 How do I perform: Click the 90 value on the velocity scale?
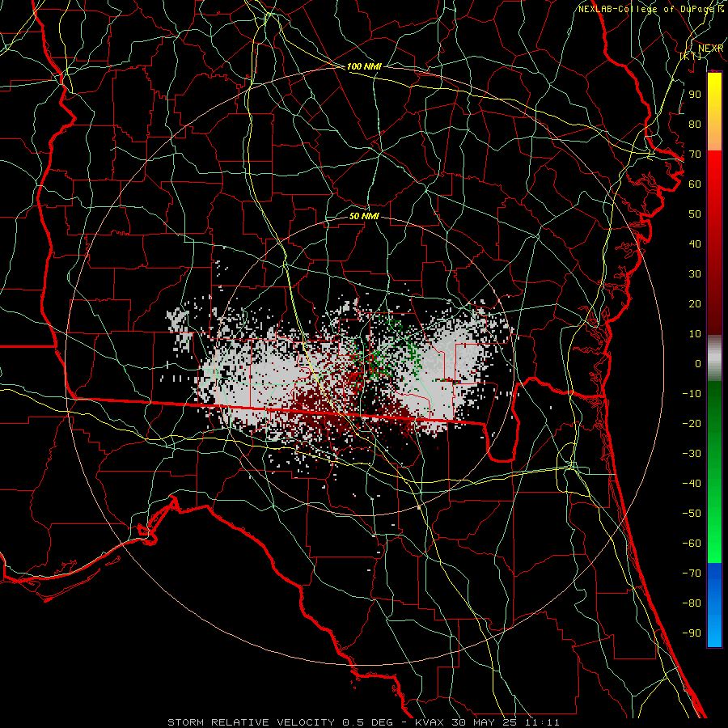[695, 95]
